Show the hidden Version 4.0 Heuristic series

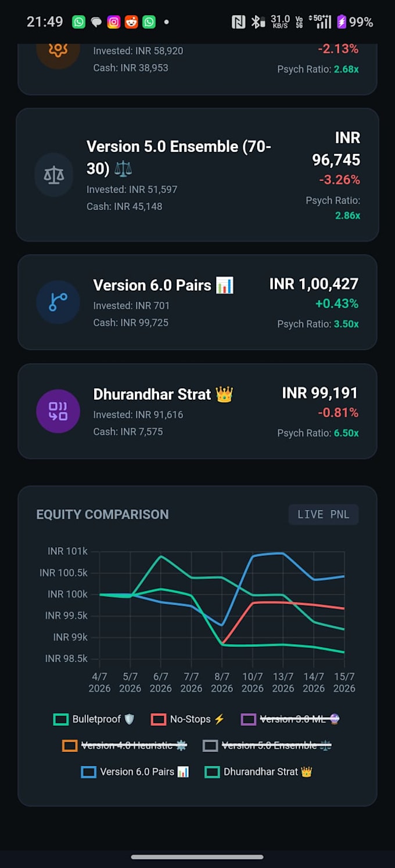(124, 746)
